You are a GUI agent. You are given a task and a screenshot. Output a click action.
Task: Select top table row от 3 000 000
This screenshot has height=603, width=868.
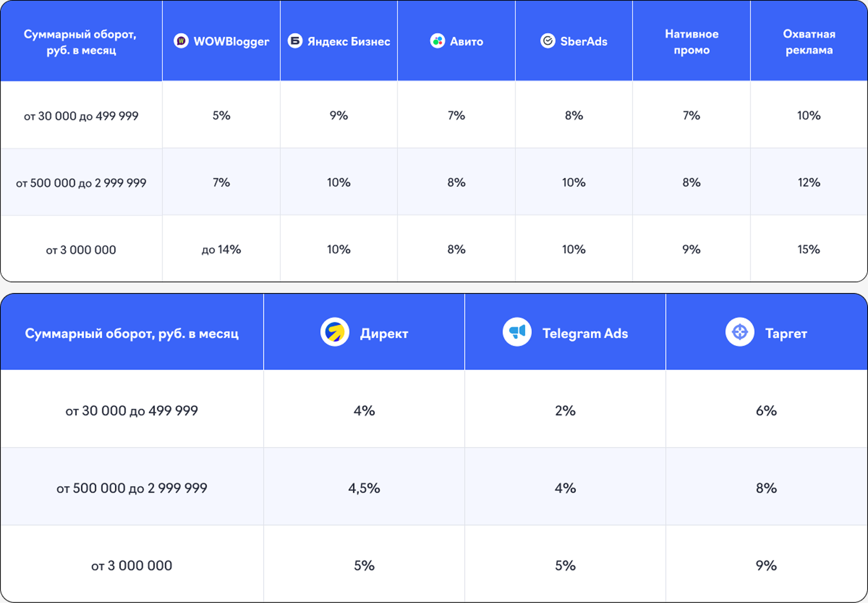click(434, 249)
